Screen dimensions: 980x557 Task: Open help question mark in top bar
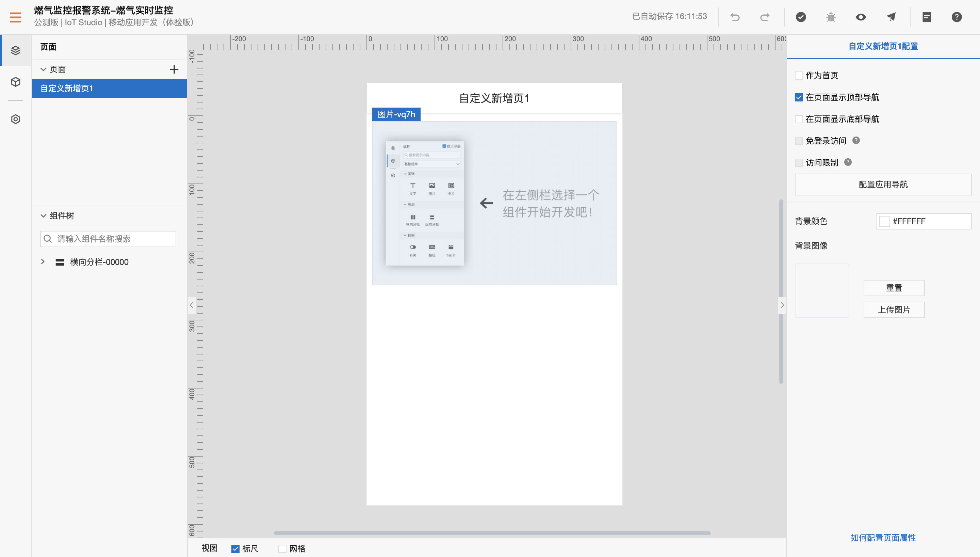tap(957, 17)
